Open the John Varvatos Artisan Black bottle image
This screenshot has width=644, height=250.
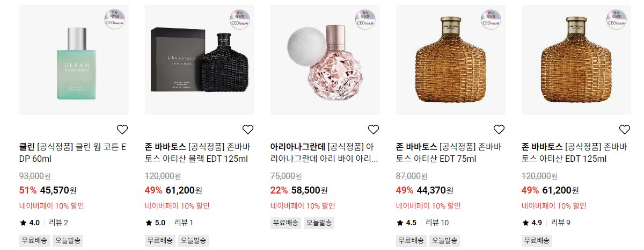tap(200, 60)
